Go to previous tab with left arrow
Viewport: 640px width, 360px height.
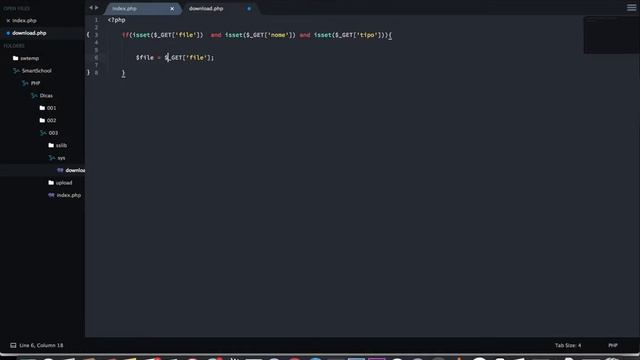click(91, 8)
